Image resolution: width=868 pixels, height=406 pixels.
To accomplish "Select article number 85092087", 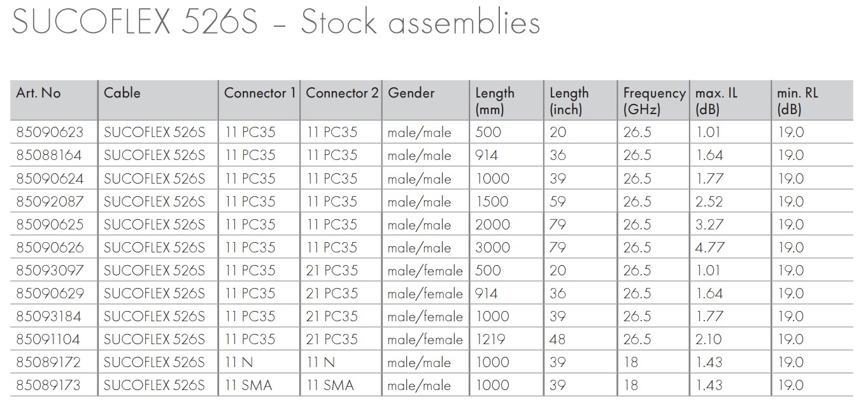I will click(x=50, y=201).
